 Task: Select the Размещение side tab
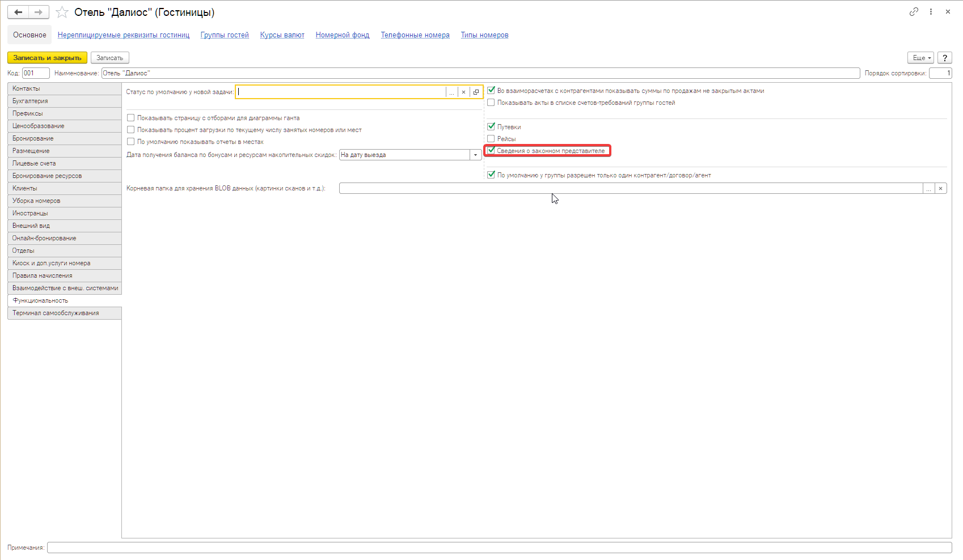pyautogui.click(x=65, y=151)
